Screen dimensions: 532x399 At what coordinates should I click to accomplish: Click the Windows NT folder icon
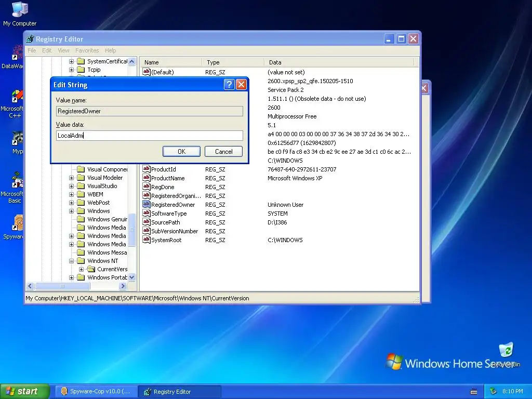click(81, 261)
